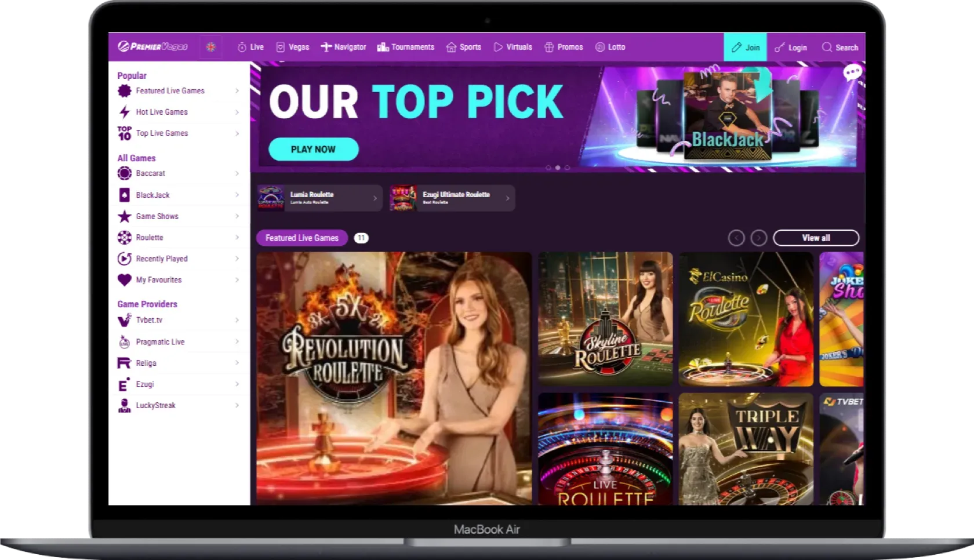
Task: Click the Ezugi text label
Action: tap(145, 384)
